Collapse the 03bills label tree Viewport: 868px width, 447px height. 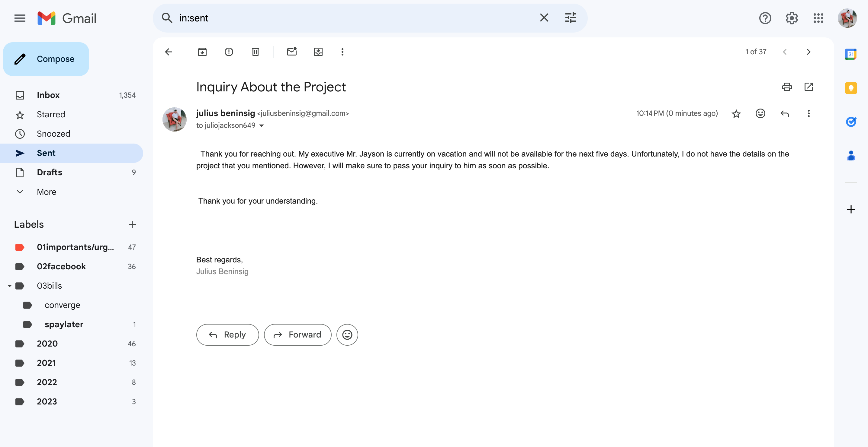[9, 286]
